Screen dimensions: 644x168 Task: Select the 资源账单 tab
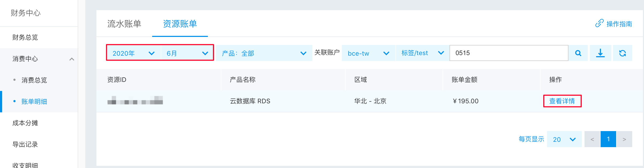coord(180,24)
